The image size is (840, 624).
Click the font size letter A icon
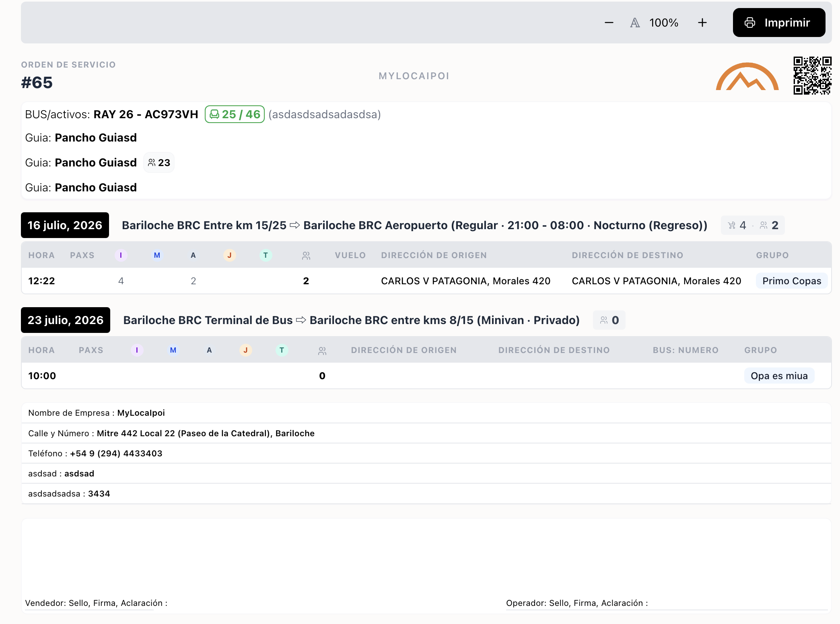point(635,23)
